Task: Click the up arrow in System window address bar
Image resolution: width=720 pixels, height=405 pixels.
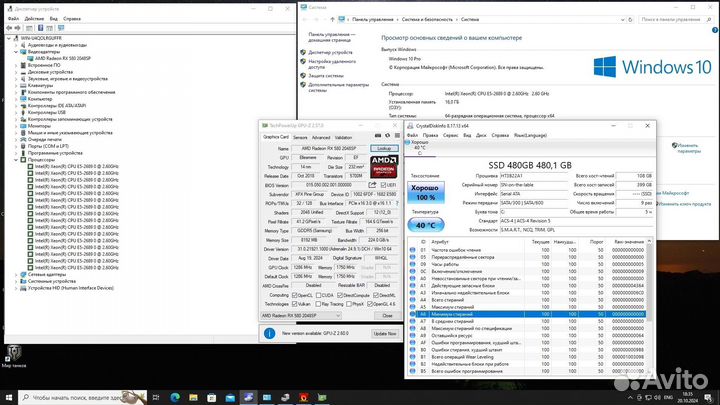Action: click(332, 19)
